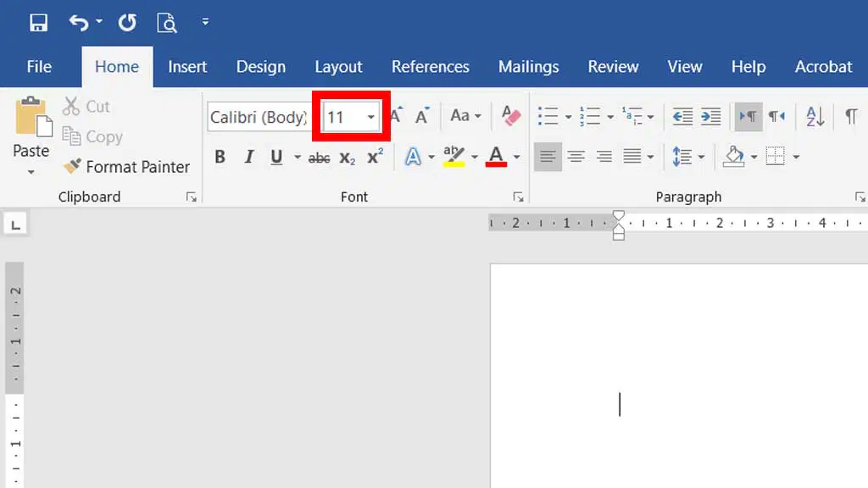Open the Clipboard pane launcher
Screen dimensions: 868x488
click(192, 197)
